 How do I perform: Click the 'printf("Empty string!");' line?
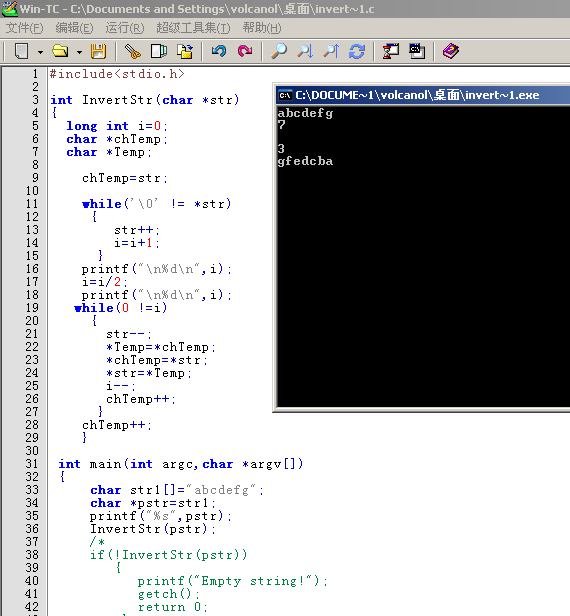click(x=233, y=581)
